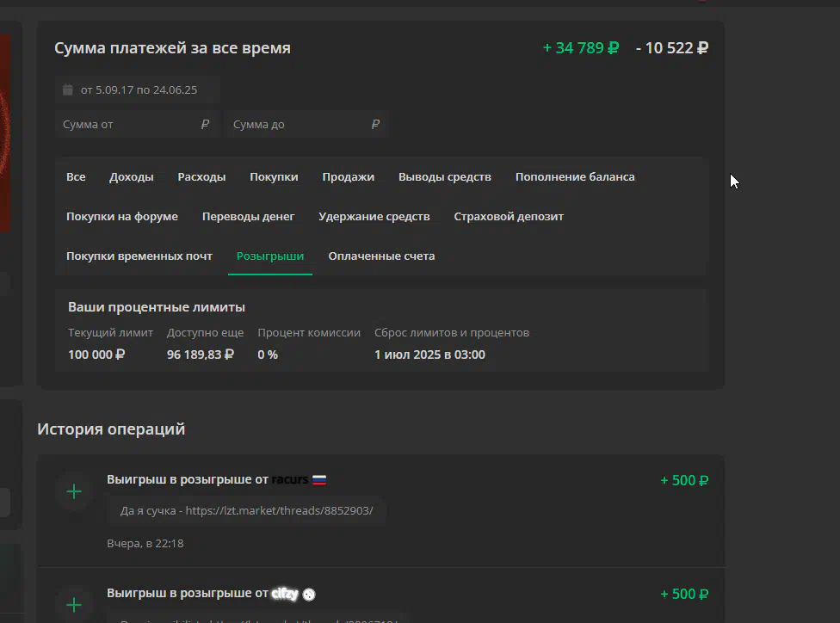Click the badge icon next to cifzy
Viewport: 840px width, 623px height.
309,594
